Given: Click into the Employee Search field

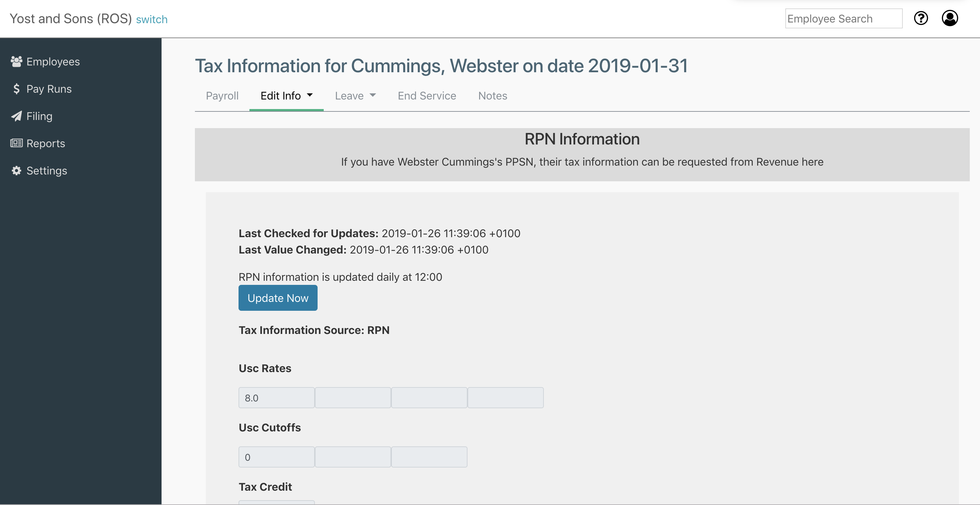Looking at the screenshot, I should [x=843, y=19].
